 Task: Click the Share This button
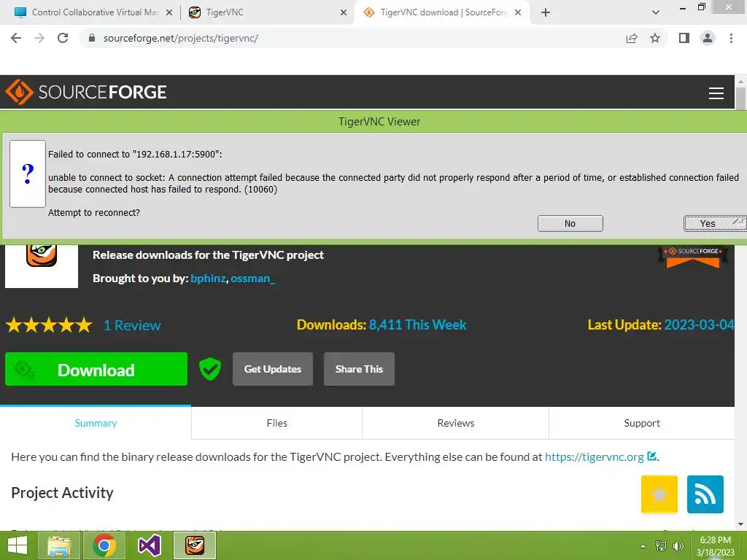359,369
